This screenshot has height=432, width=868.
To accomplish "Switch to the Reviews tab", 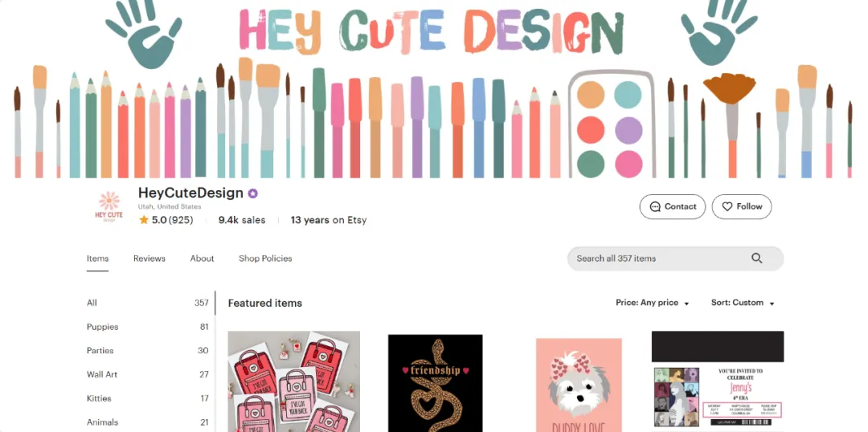I will (x=149, y=259).
